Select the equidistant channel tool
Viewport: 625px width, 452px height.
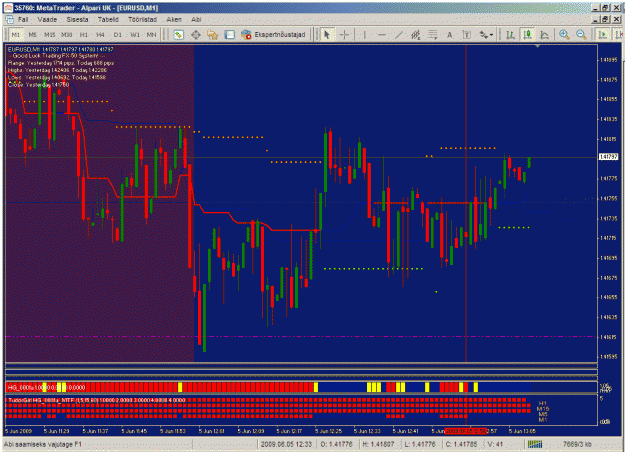(x=416, y=35)
